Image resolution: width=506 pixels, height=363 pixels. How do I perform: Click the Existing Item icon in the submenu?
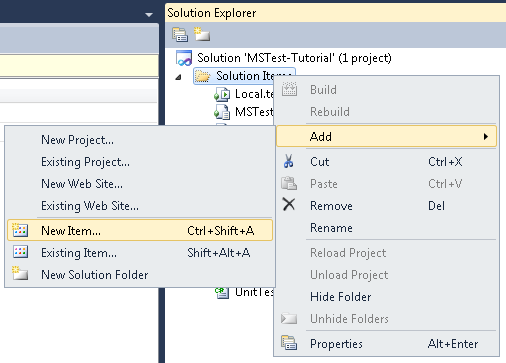point(20,252)
